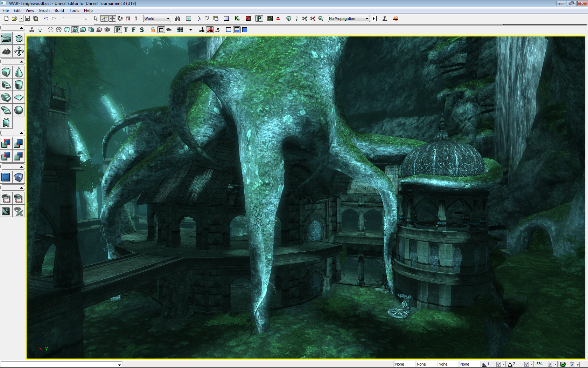Save the current level with floppy icon
Screen dimensions: 588x368
[27, 19]
